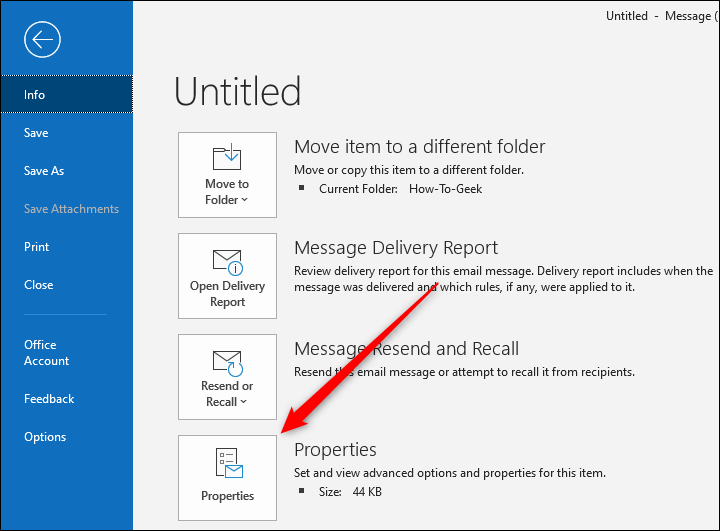Image resolution: width=720 pixels, height=531 pixels.
Task: Click the How-To-Geek current folder text
Action: coord(445,188)
